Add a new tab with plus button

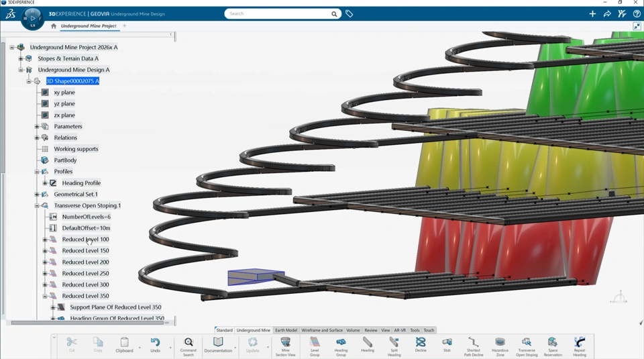pyautogui.click(x=125, y=26)
